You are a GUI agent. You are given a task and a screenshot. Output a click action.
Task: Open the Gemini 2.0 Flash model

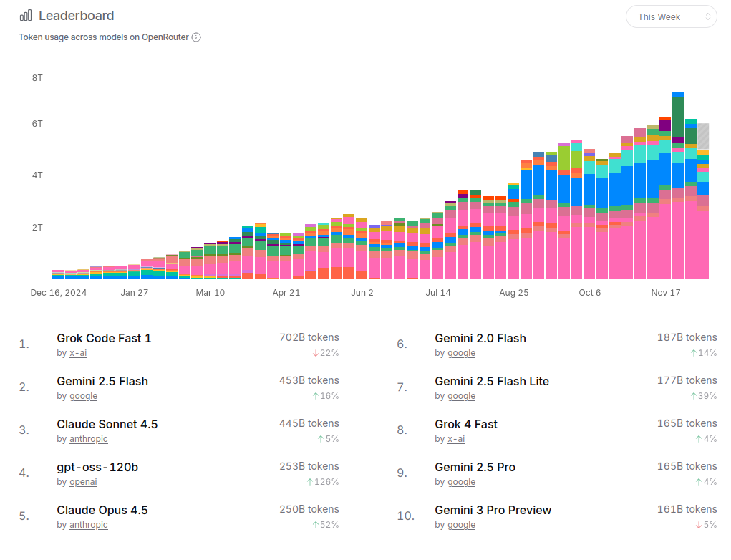(480, 338)
